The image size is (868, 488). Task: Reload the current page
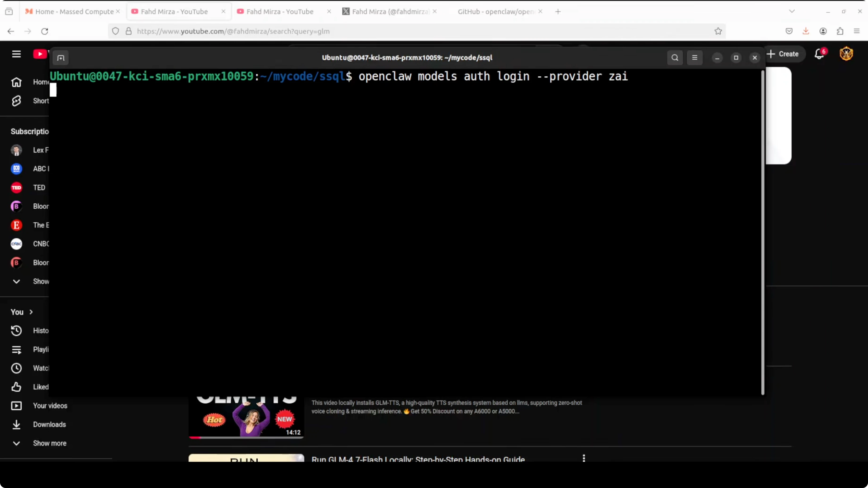(x=45, y=31)
